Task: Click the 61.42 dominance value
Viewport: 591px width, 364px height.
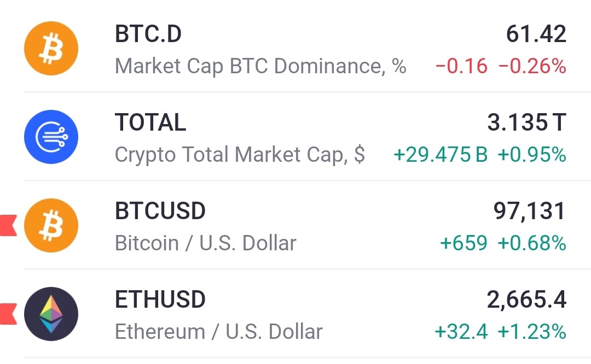Action: [x=536, y=34]
